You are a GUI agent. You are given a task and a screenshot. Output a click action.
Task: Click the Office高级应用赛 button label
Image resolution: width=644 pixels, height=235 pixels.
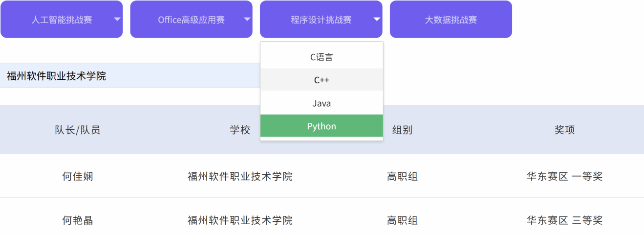click(x=191, y=20)
